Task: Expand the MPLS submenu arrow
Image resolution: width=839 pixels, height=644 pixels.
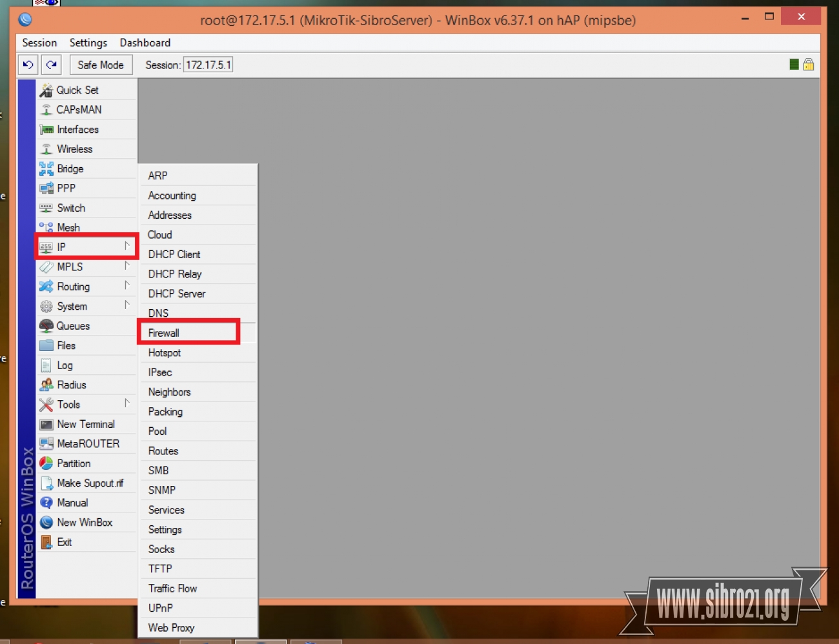Action: pyautogui.click(x=127, y=266)
